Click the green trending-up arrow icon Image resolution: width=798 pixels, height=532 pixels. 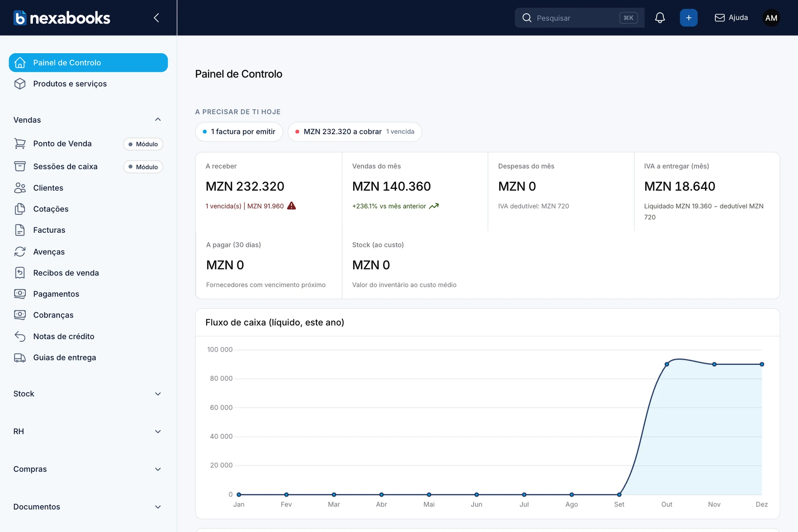point(434,206)
